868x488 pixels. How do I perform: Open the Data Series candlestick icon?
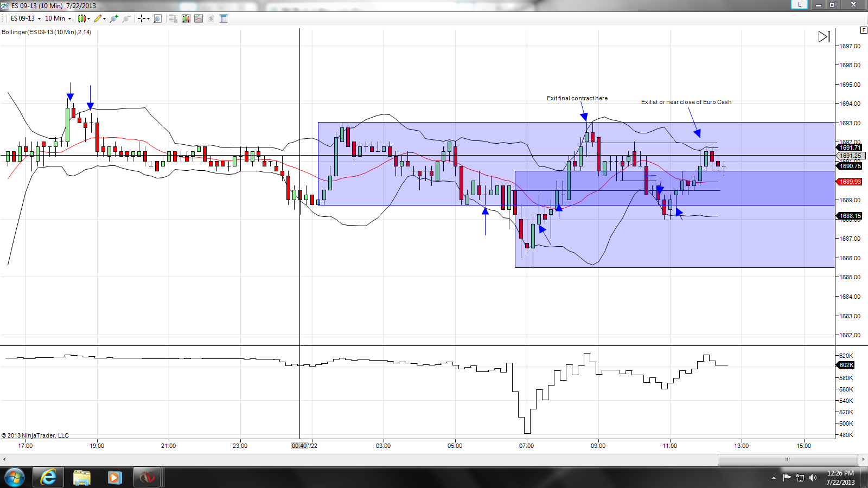coord(186,18)
